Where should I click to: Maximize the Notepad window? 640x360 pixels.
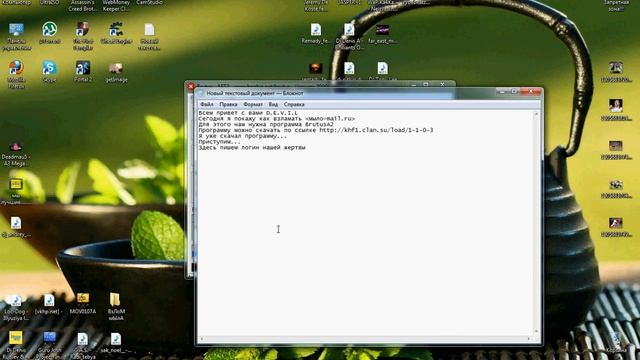click(x=514, y=92)
